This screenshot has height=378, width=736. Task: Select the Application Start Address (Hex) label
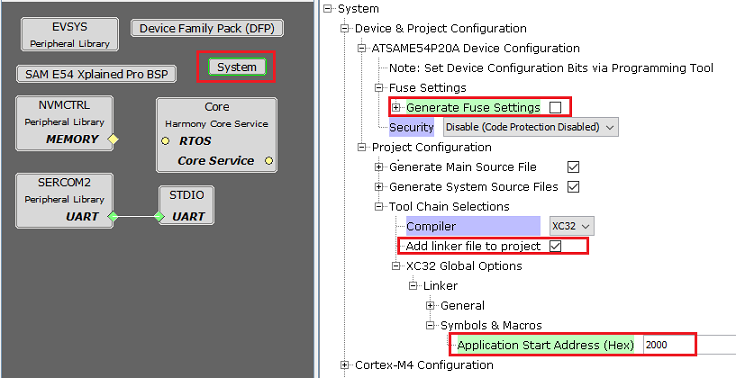tap(545, 345)
